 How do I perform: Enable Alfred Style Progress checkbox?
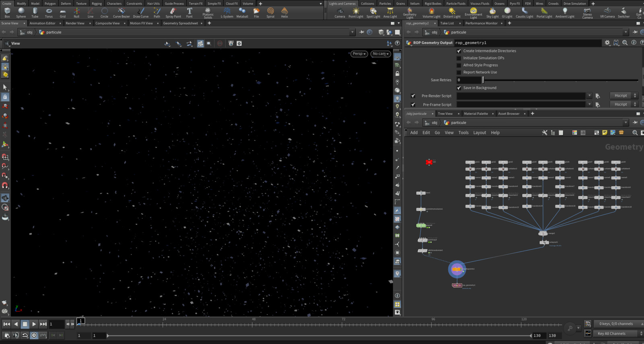click(459, 65)
